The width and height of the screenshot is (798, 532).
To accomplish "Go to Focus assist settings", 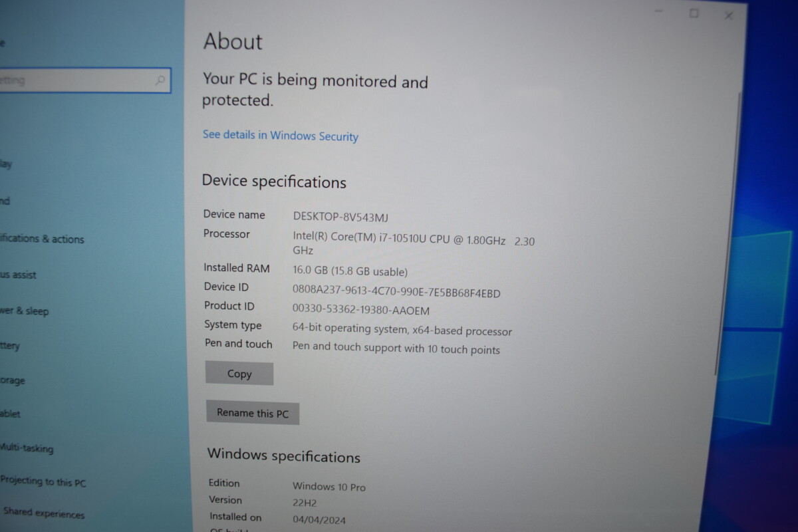I will coord(19,275).
